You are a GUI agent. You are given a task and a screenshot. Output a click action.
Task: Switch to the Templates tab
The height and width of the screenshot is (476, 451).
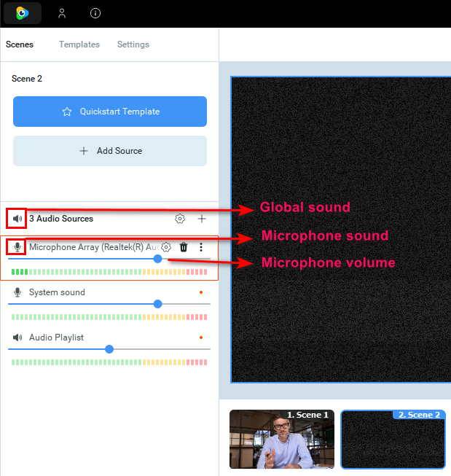(79, 44)
